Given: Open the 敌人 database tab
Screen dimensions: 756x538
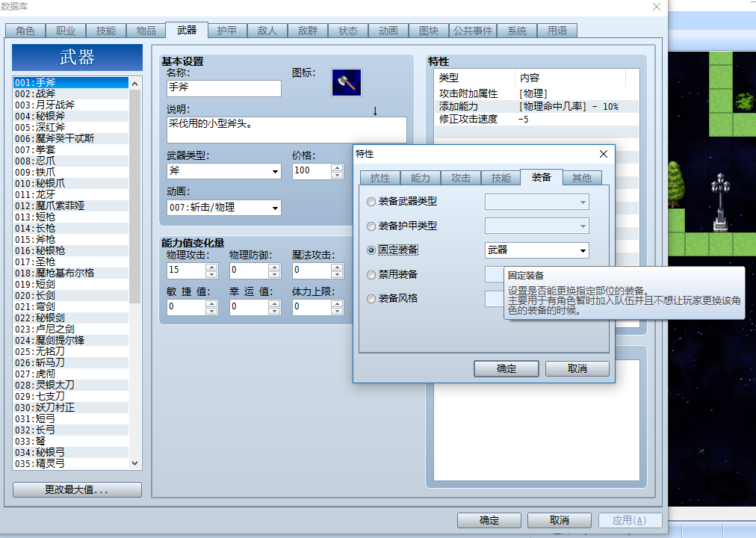Looking at the screenshot, I should [267, 31].
